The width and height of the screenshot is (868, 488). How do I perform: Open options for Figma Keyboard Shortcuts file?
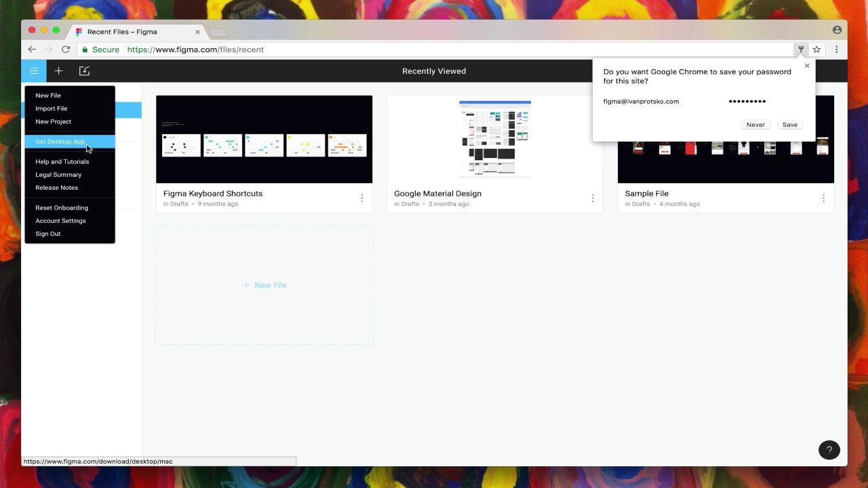pyautogui.click(x=361, y=198)
